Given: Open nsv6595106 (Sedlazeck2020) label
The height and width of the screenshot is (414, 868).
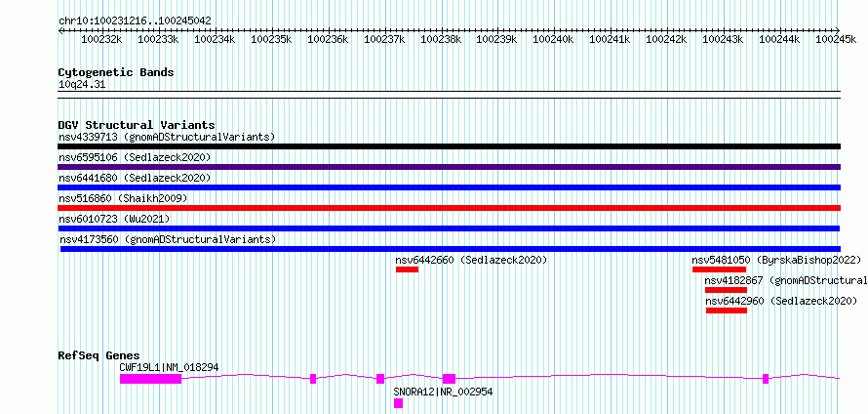Looking at the screenshot, I should click(x=135, y=157).
